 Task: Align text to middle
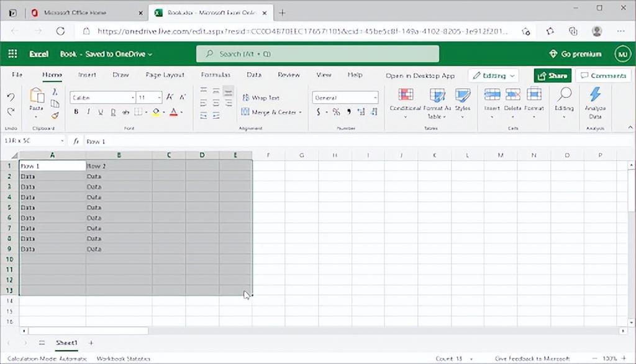click(x=216, y=91)
